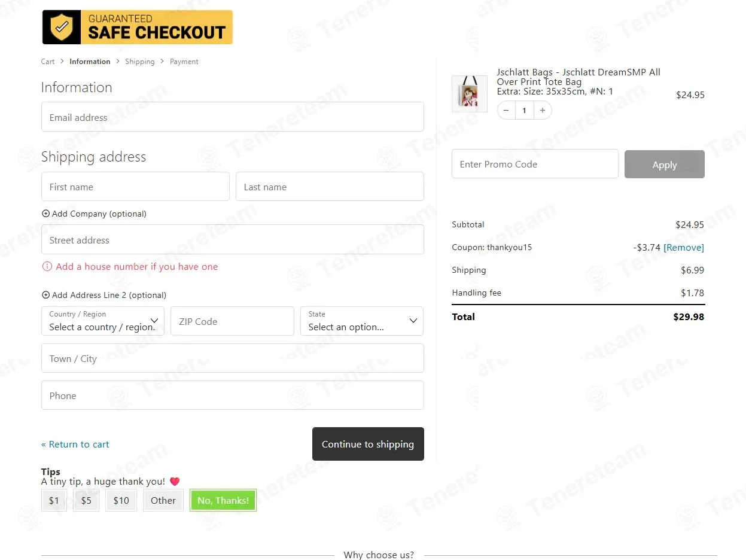Apply the promo code

pos(665,164)
